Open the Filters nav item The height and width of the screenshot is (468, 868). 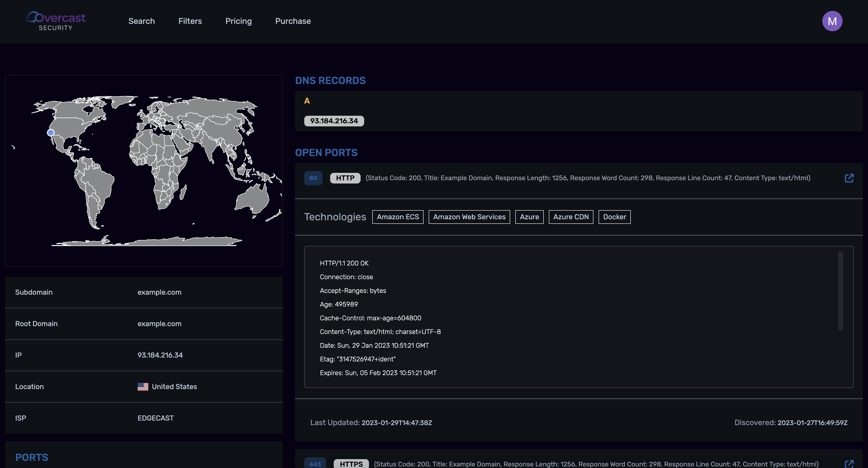coord(190,21)
